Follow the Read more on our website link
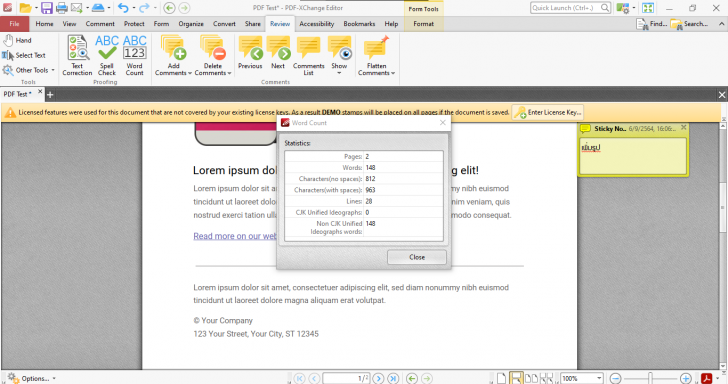This screenshot has height=384, width=728. [x=235, y=236]
